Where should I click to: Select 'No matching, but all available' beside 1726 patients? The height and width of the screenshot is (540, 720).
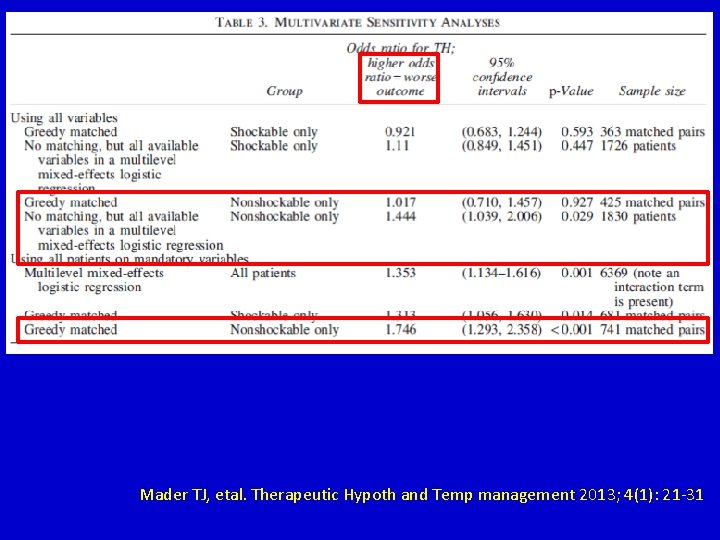pos(112,146)
